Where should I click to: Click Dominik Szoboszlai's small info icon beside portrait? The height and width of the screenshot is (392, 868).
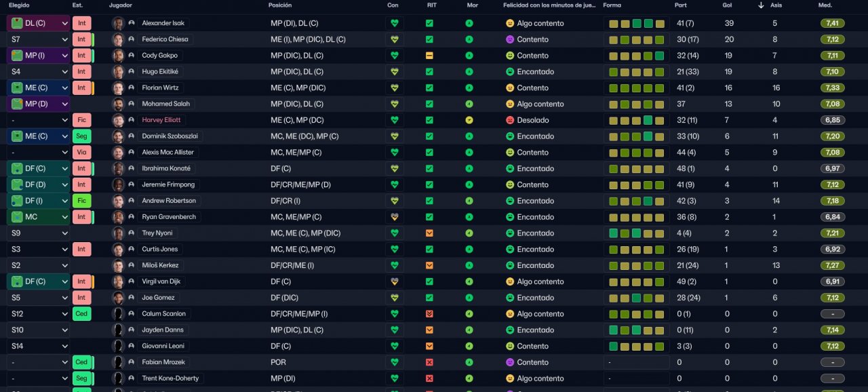click(x=131, y=136)
